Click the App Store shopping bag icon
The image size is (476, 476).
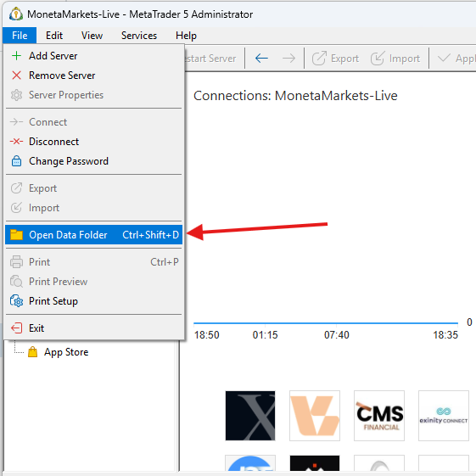tap(33, 352)
